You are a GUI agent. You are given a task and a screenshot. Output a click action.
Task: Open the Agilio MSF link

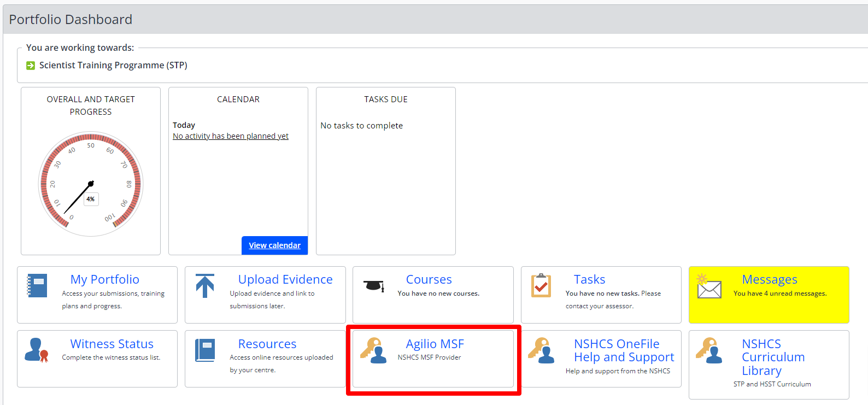[x=435, y=344]
